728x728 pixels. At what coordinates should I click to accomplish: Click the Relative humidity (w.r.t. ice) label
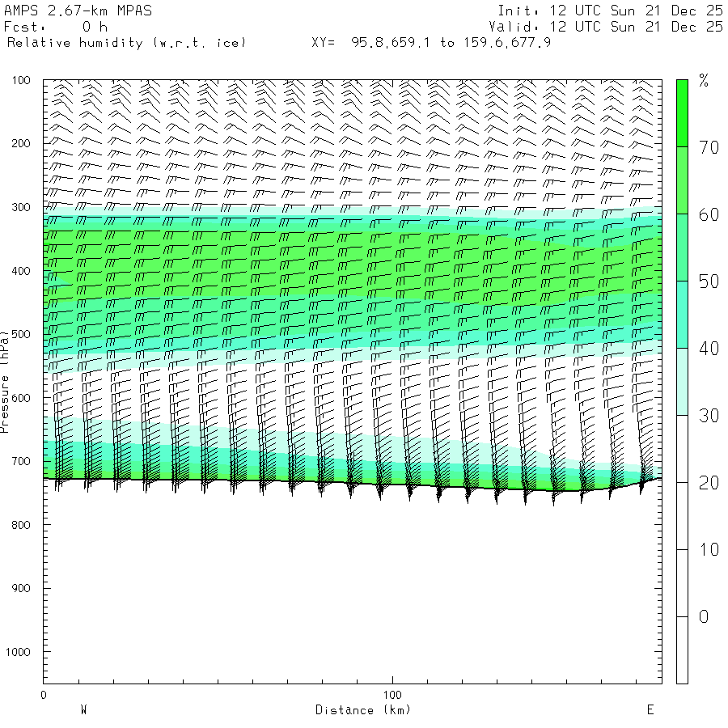tap(127, 43)
